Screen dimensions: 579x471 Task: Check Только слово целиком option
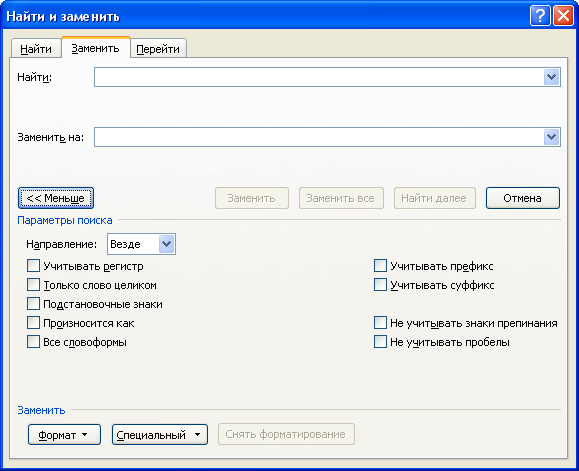(33, 285)
